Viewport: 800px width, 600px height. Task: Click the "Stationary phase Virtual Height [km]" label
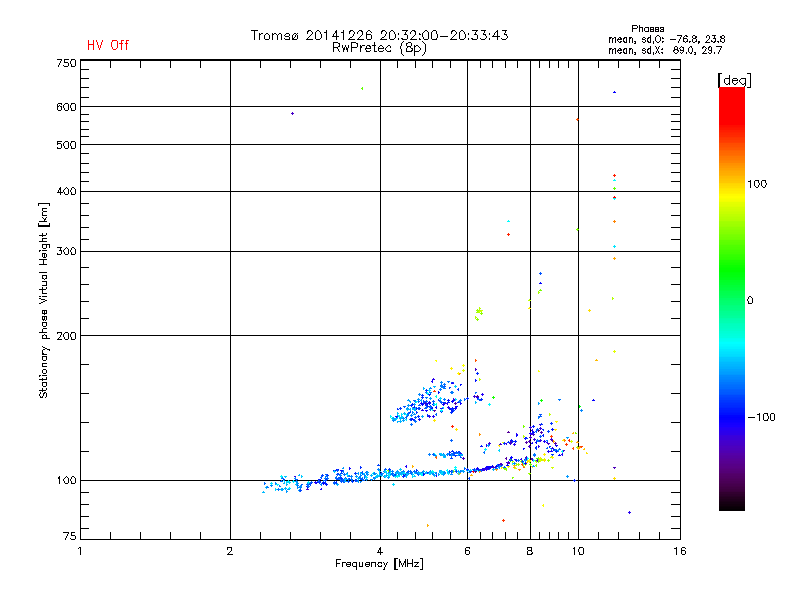pyautogui.click(x=43, y=300)
